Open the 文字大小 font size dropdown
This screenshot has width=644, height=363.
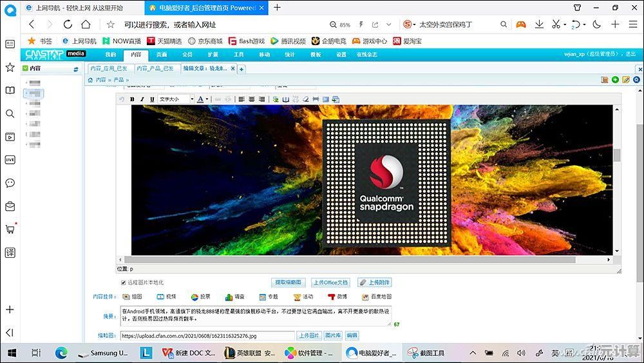tap(176, 99)
